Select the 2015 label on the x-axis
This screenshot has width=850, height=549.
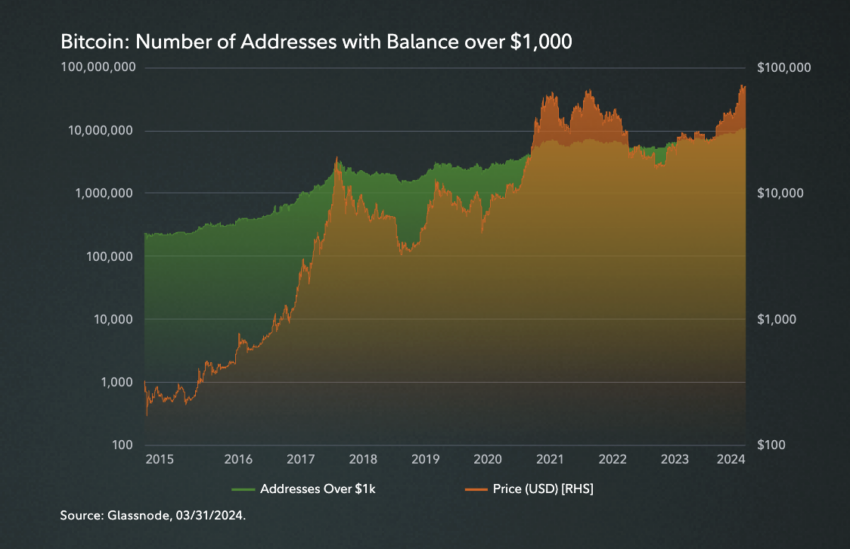tap(160, 459)
